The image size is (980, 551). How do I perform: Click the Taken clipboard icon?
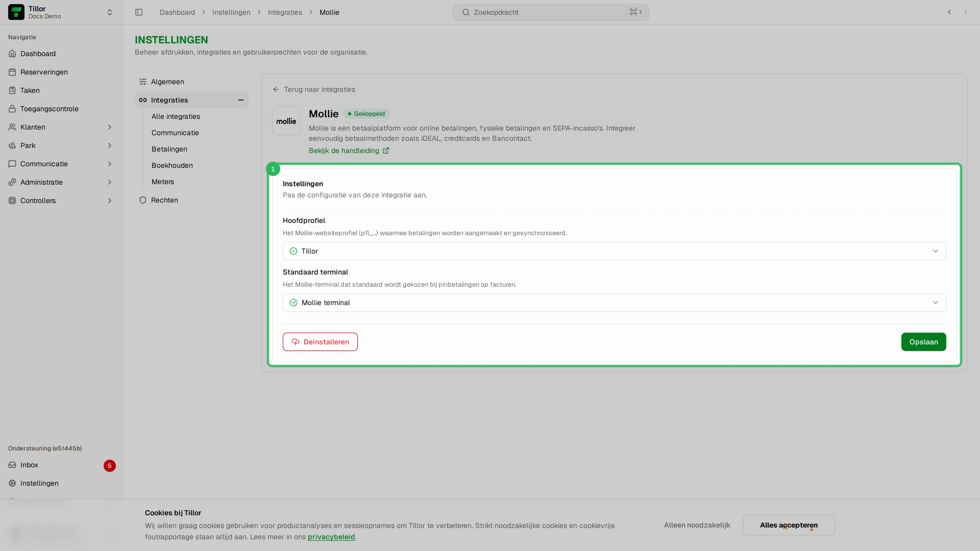12,90
